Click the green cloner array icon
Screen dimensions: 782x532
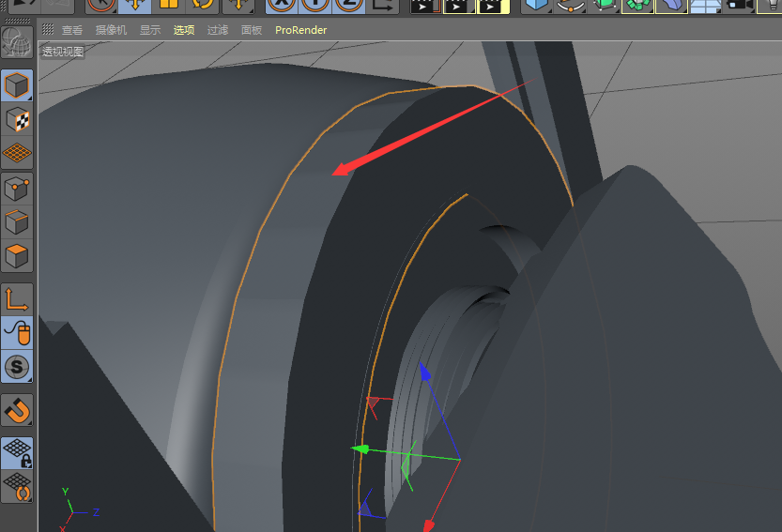click(637, 5)
